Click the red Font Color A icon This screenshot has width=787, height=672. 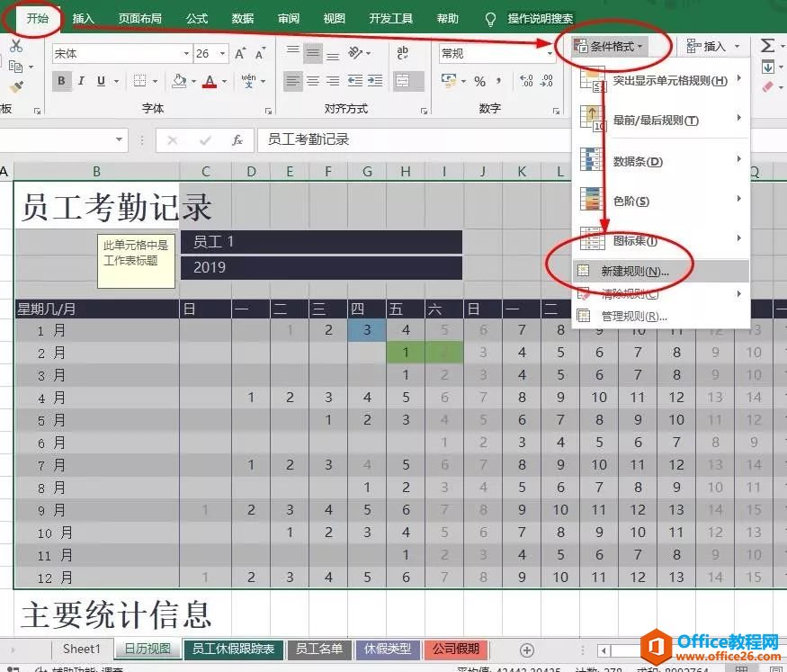(x=210, y=81)
